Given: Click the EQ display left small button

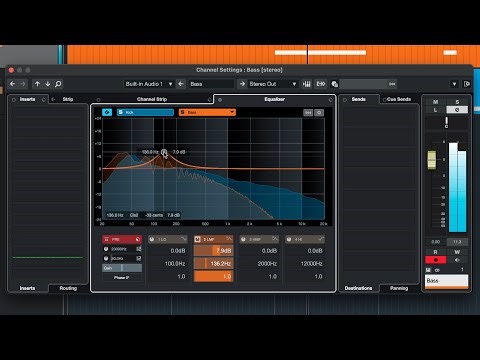Looking at the screenshot, I should point(308,113).
